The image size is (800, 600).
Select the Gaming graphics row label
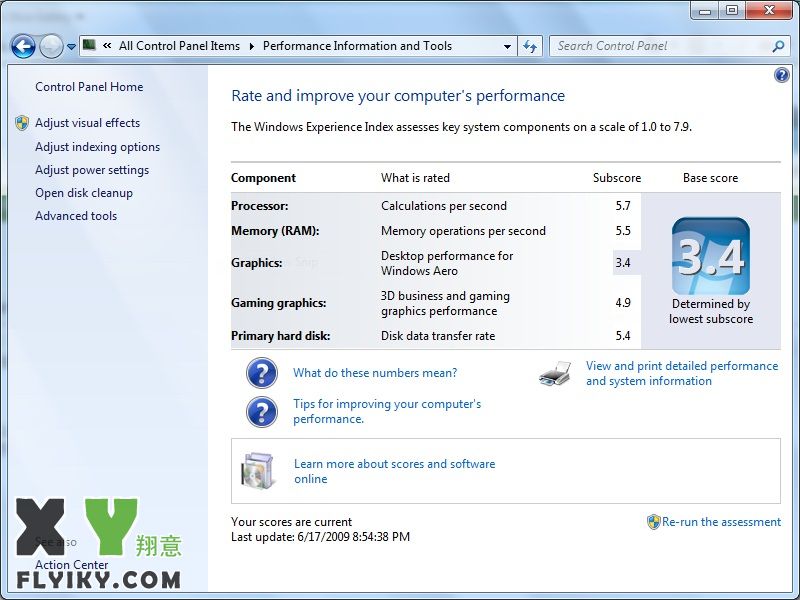(x=279, y=303)
